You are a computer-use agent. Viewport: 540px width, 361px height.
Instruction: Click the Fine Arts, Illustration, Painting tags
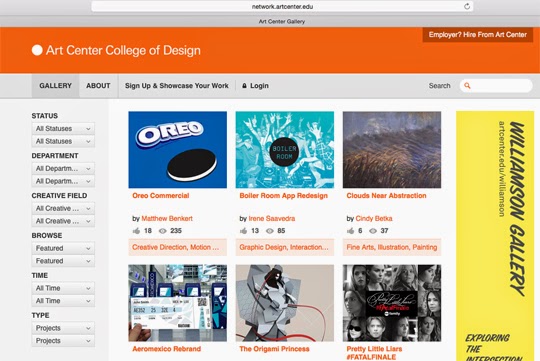pos(392,247)
